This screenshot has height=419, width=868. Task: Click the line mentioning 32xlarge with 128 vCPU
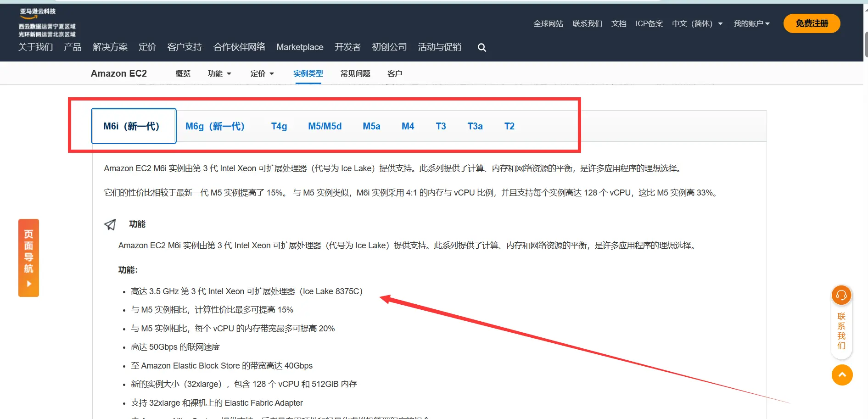[x=244, y=384]
